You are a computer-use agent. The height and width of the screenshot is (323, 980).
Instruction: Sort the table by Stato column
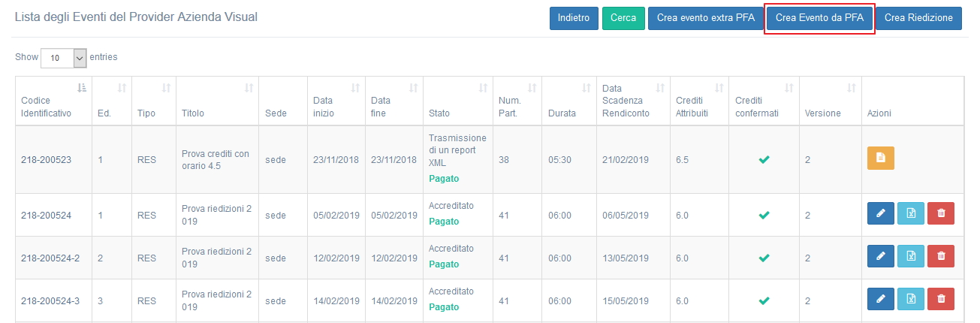pos(456,101)
